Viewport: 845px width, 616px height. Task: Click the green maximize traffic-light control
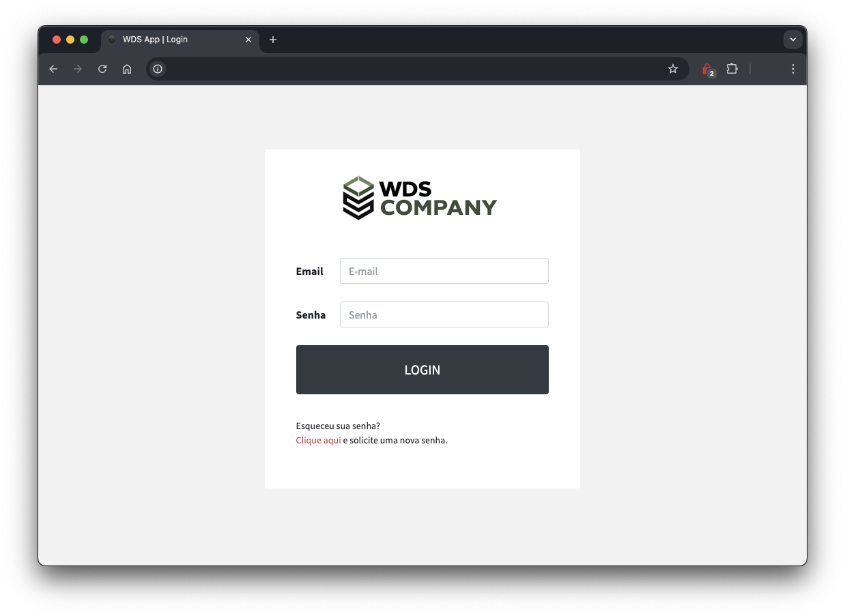point(83,39)
